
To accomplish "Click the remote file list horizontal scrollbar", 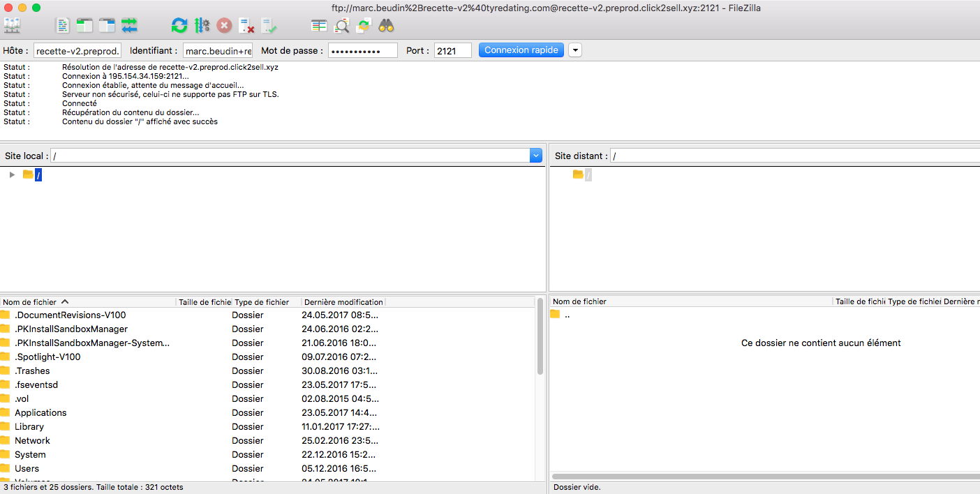I will (x=765, y=477).
